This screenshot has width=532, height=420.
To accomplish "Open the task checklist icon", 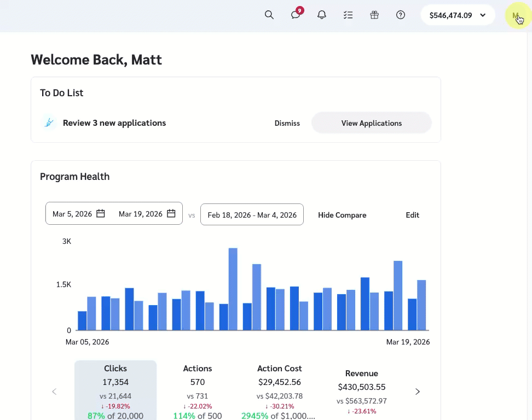I will tap(348, 15).
